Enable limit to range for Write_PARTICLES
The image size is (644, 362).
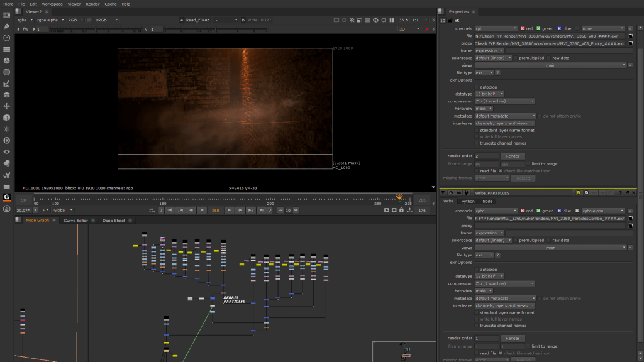pos(528,346)
